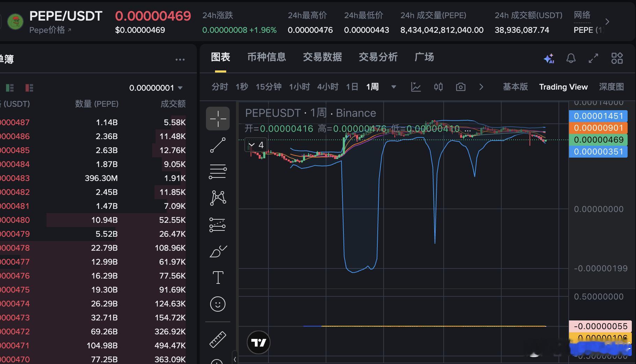Click the orange 0.00000901 price axis label

point(598,128)
